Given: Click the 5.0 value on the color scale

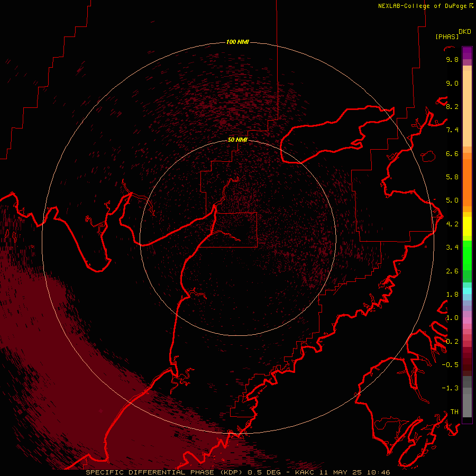Looking at the screenshot, I should tap(452, 200).
